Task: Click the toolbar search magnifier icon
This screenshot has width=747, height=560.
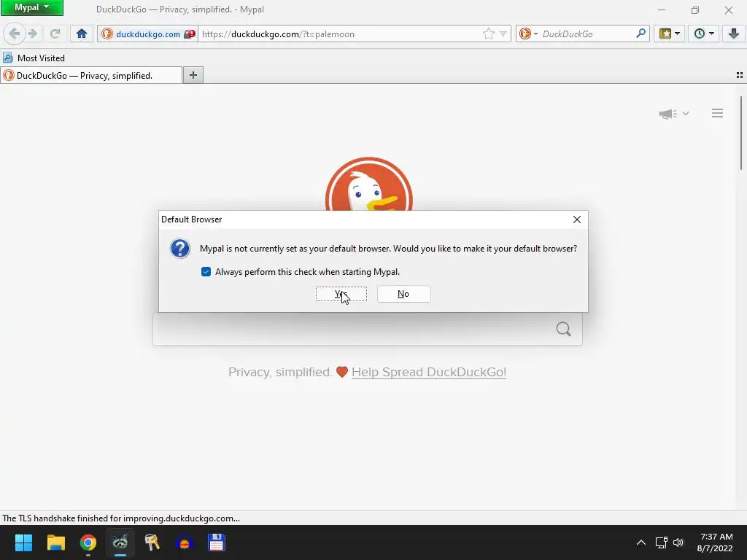Action: pyautogui.click(x=641, y=34)
